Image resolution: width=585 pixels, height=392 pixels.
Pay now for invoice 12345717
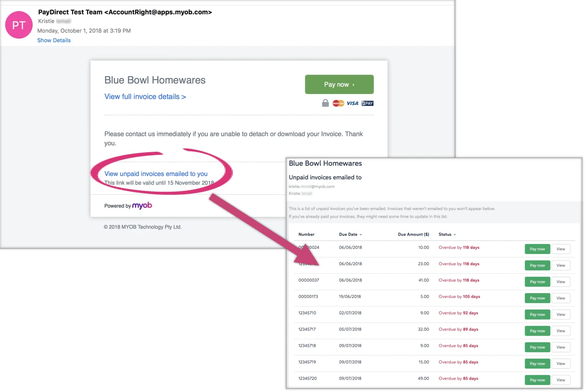pos(537,331)
